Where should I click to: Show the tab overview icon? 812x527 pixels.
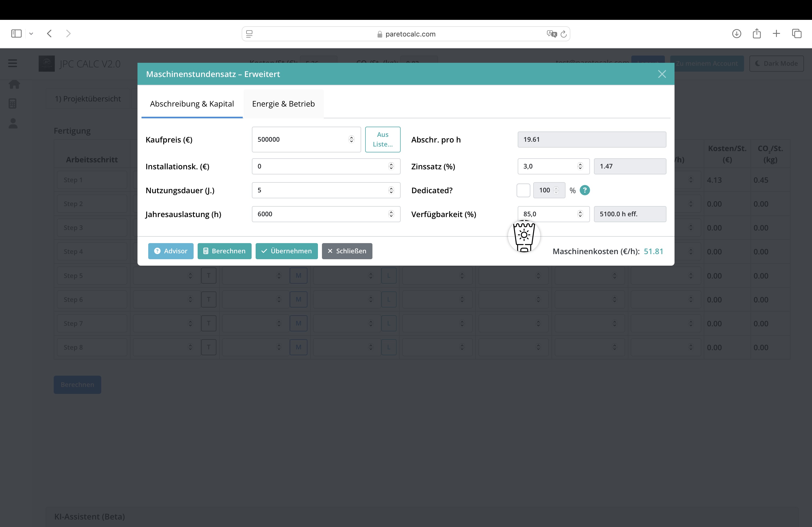[x=797, y=33]
